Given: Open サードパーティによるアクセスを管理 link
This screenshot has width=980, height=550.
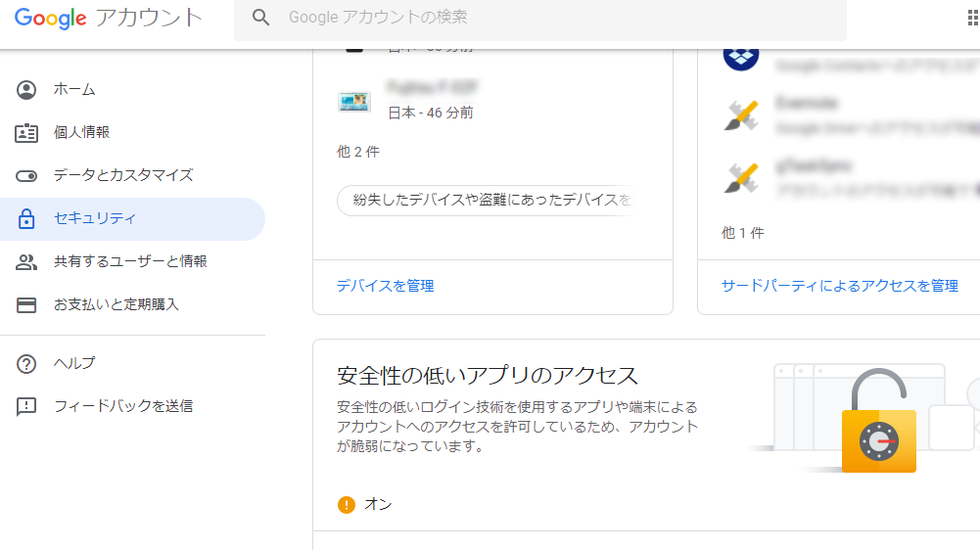Looking at the screenshot, I should [839, 286].
